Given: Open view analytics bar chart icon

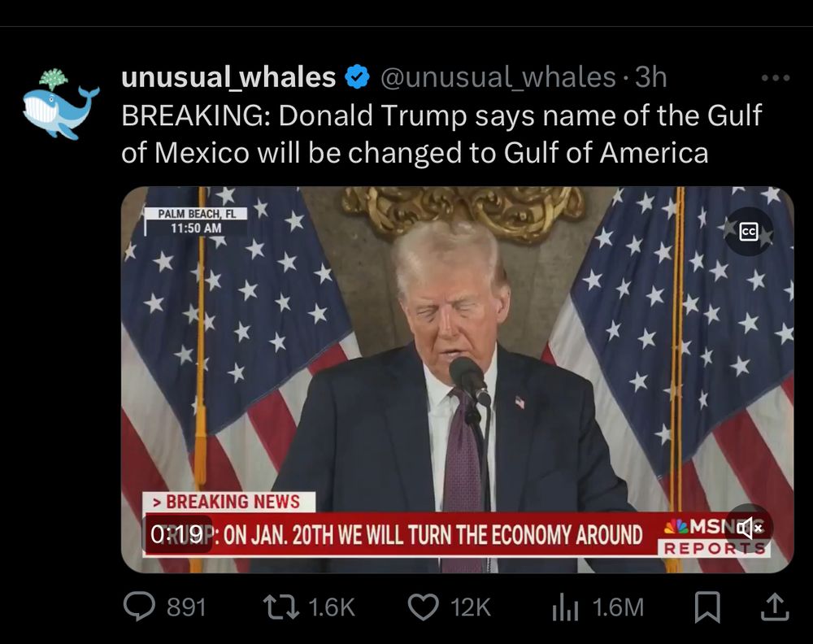Looking at the screenshot, I should 565,607.
